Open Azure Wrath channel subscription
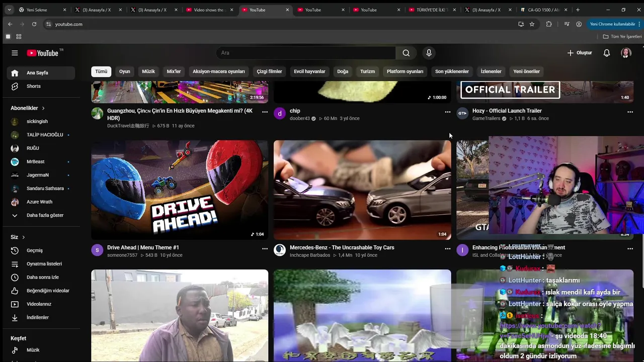Viewport: 644px width, 362px height. [41, 202]
